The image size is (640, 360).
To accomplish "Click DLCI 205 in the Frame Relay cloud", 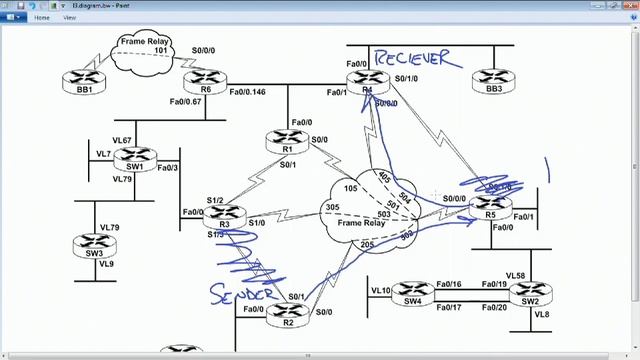I will pyautogui.click(x=367, y=245).
